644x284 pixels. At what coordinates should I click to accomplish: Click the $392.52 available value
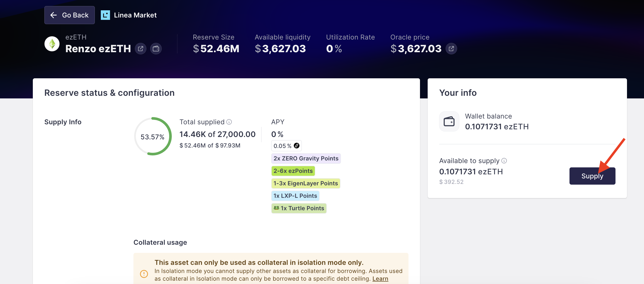[x=451, y=182]
